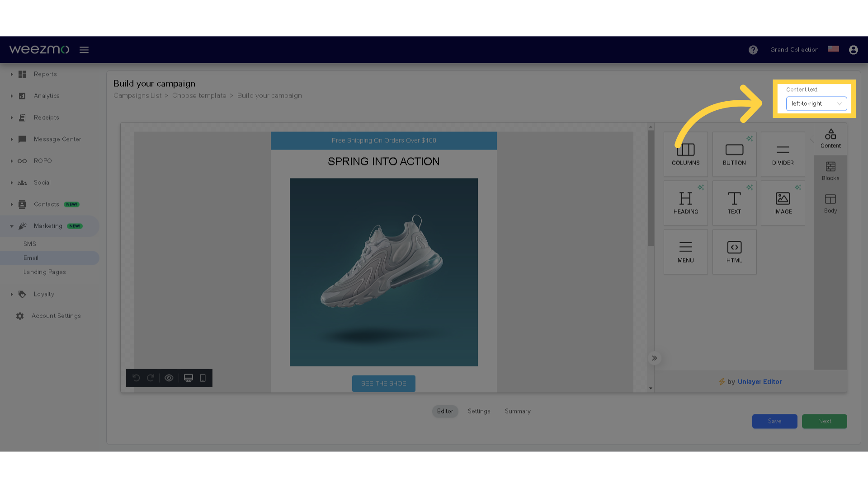Redo the last editor action
This screenshot has height=488, width=868.
[x=151, y=378]
